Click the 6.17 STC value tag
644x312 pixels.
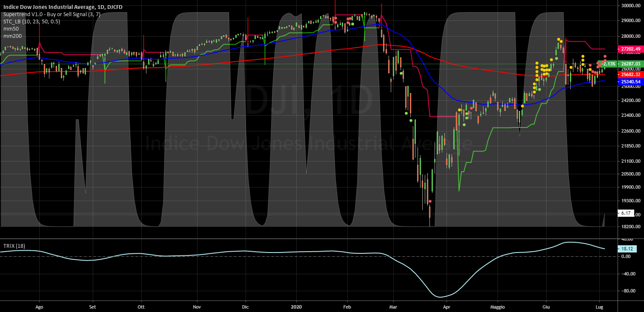click(625, 213)
